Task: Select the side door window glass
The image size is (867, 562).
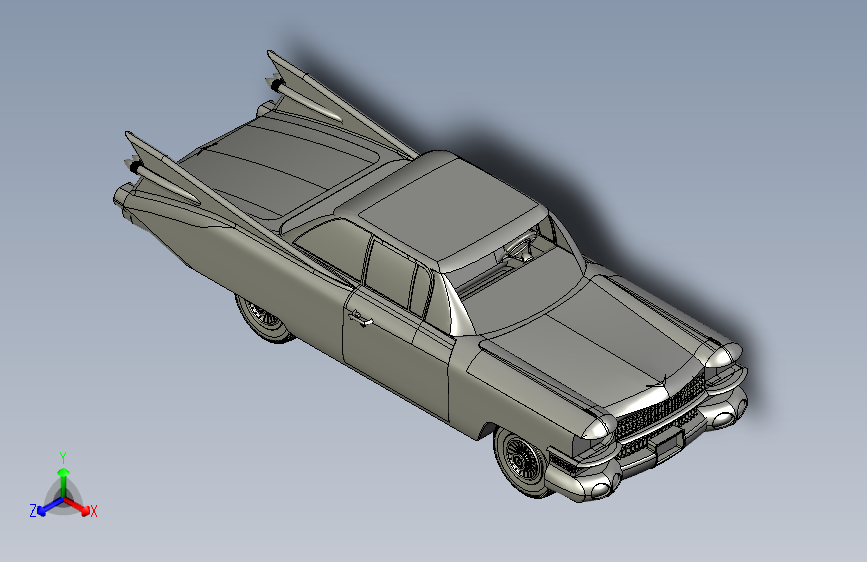Action: click(388, 273)
